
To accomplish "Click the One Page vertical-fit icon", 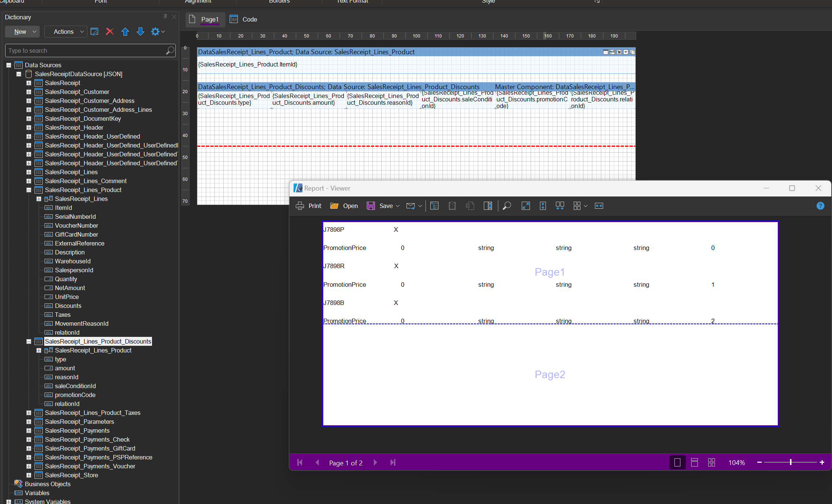I will pos(543,206).
